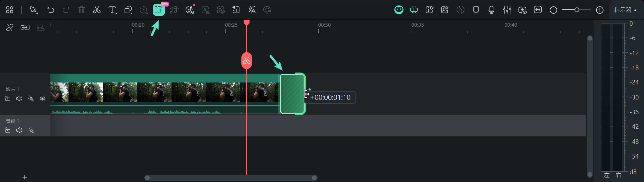Select the Text tool icon
The height and width of the screenshot is (182, 644).
pyautogui.click(x=112, y=10)
